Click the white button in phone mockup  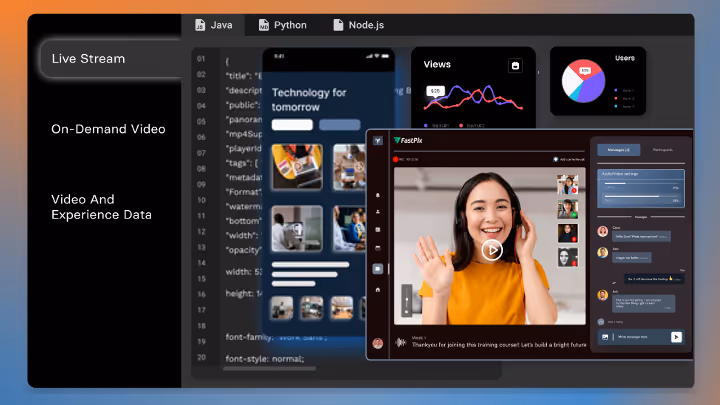[x=292, y=124]
